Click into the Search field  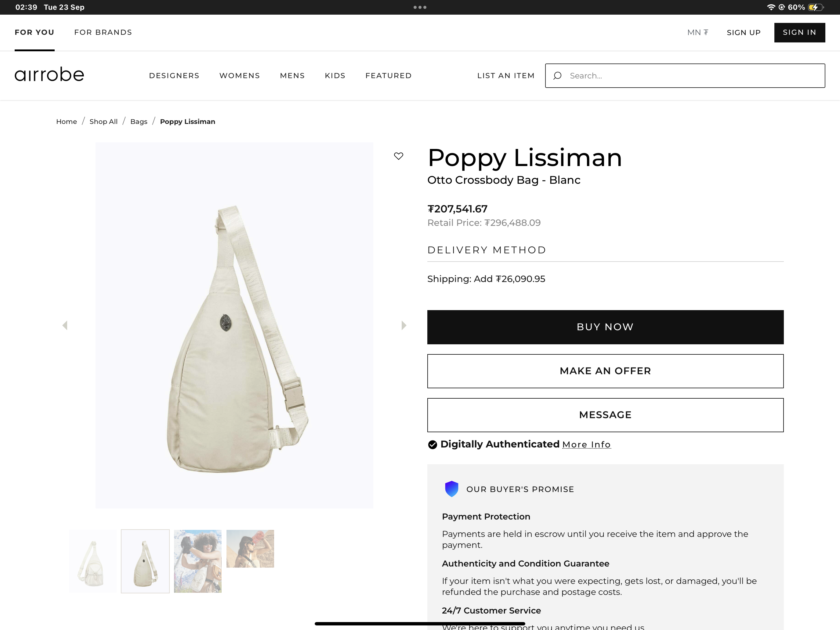[x=691, y=76]
